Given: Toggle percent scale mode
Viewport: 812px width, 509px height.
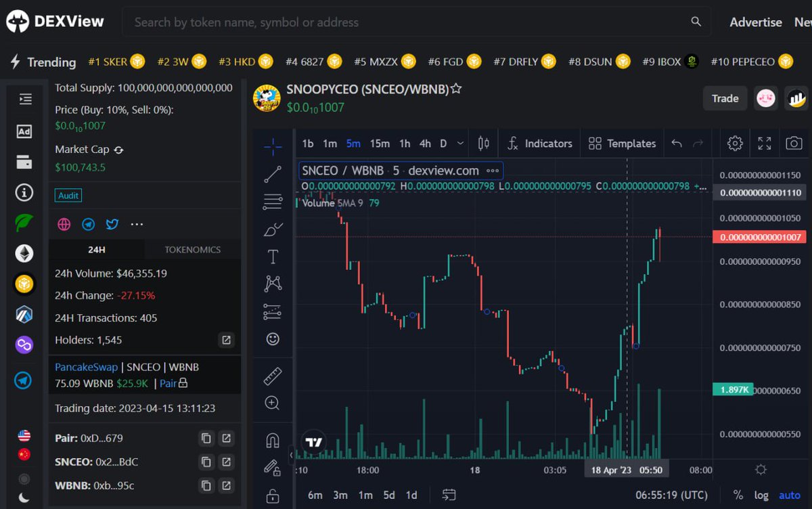Looking at the screenshot, I should [x=738, y=495].
